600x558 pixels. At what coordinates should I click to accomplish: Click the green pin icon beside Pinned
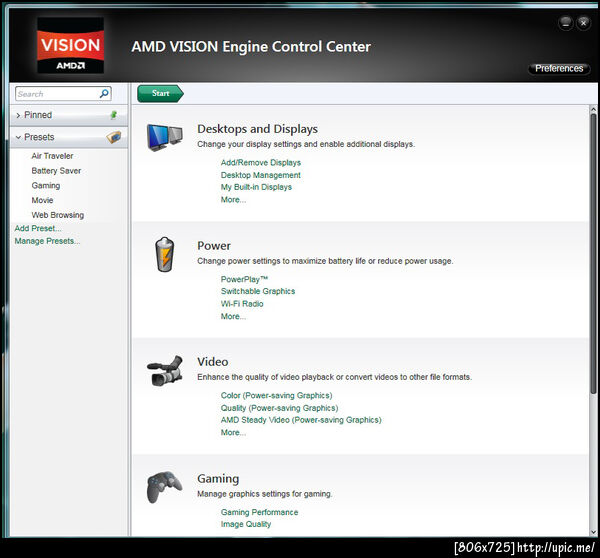[114, 115]
